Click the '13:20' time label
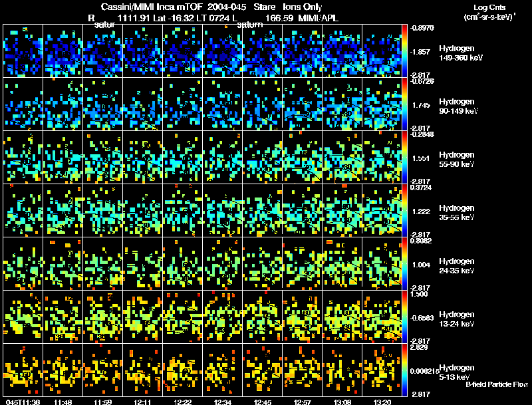The image size is (532, 405). [x=382, y=402]
